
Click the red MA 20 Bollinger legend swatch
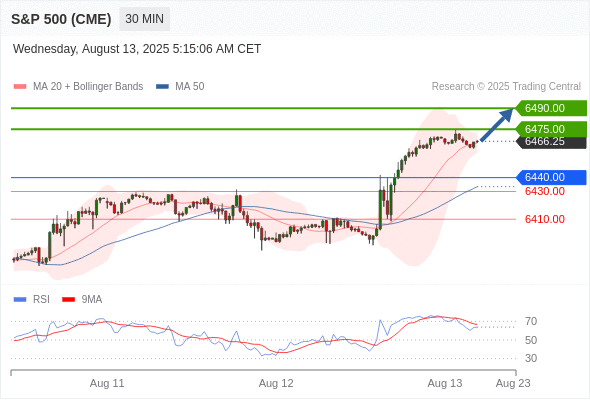(20, 87)
